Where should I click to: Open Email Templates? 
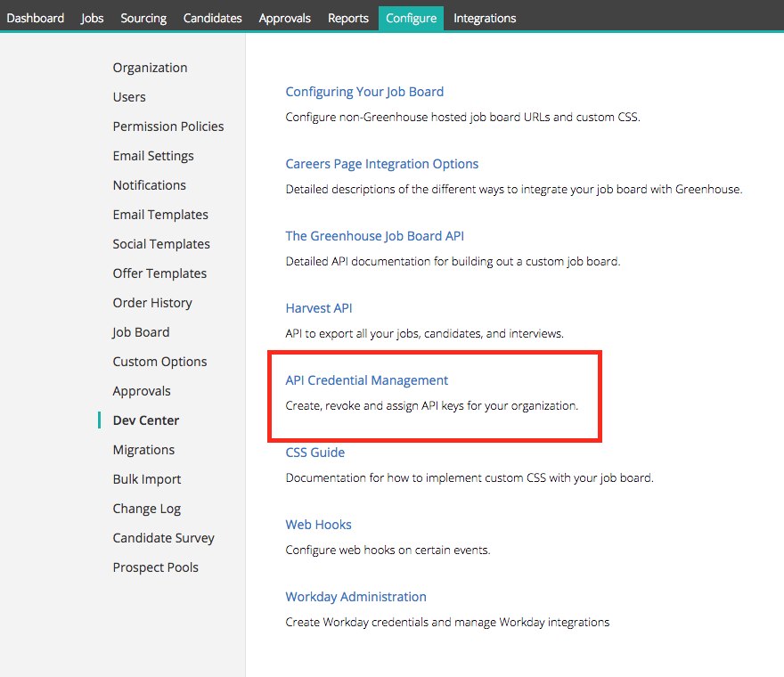point(160,215)
